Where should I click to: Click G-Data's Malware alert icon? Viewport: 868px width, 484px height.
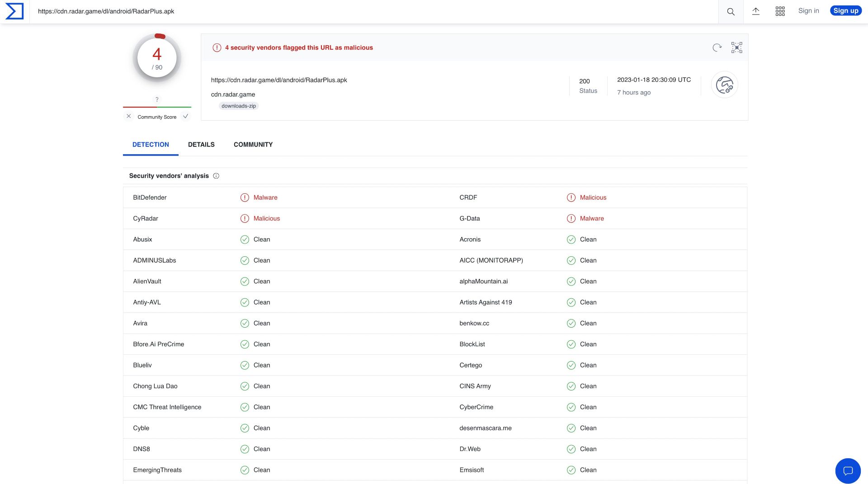(571, 219)
